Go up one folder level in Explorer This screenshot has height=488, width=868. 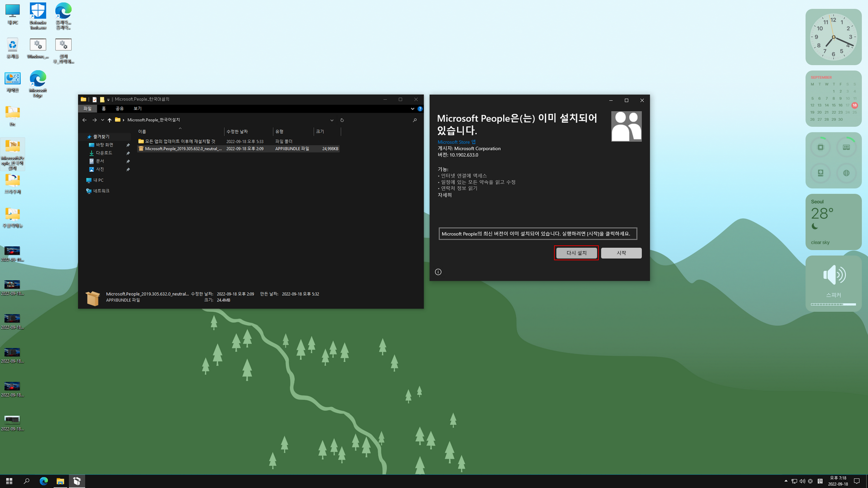pos(109,120)
